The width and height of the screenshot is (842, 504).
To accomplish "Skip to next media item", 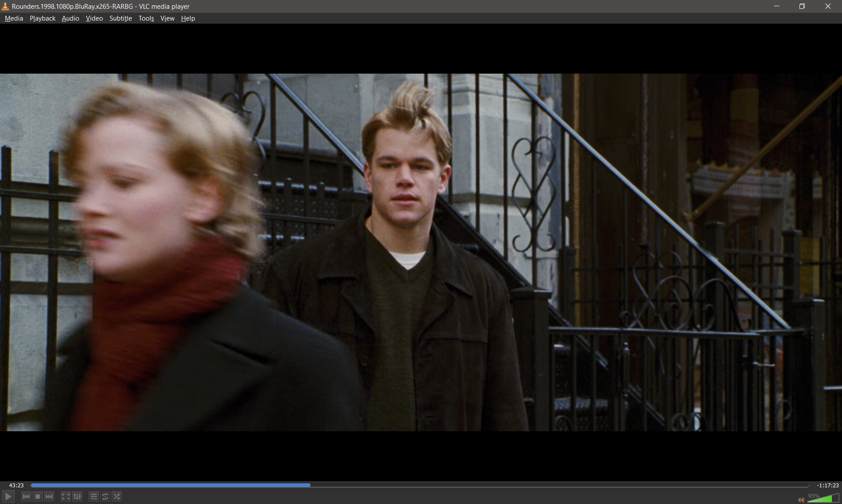I will point(49,497).
